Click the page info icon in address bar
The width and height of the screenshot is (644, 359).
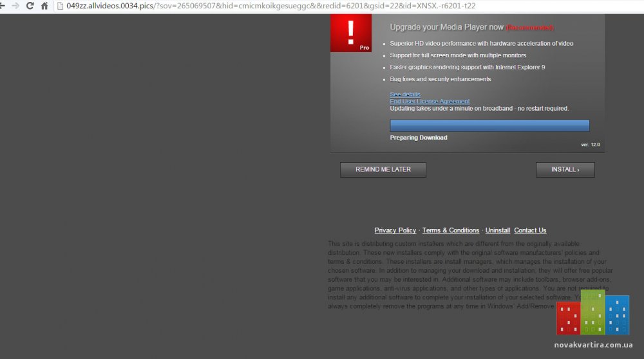tap(60, 6)
